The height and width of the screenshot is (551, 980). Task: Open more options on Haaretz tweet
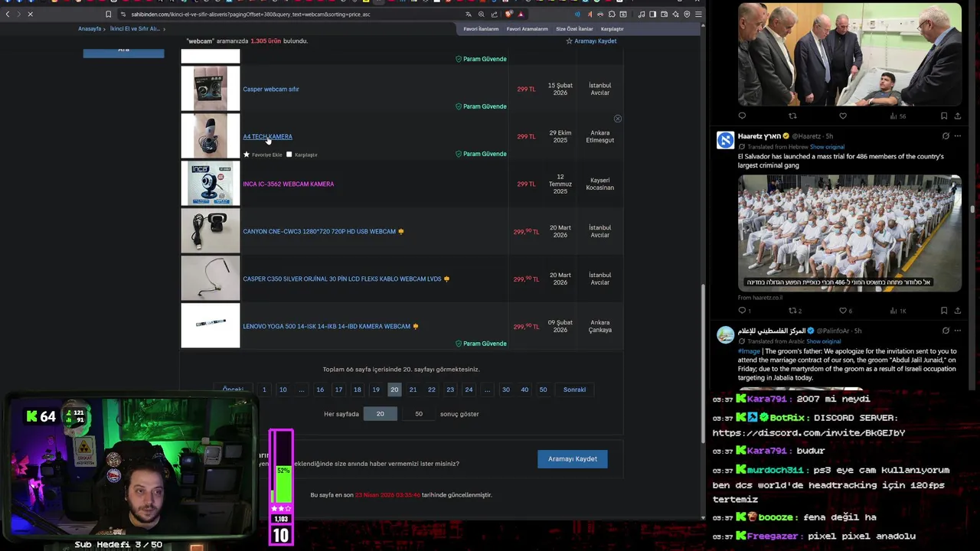click(957, 136)
